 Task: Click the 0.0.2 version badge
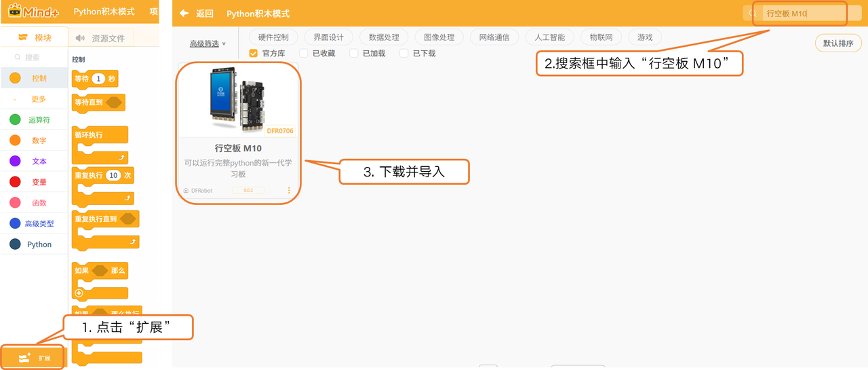pos(248,191)
